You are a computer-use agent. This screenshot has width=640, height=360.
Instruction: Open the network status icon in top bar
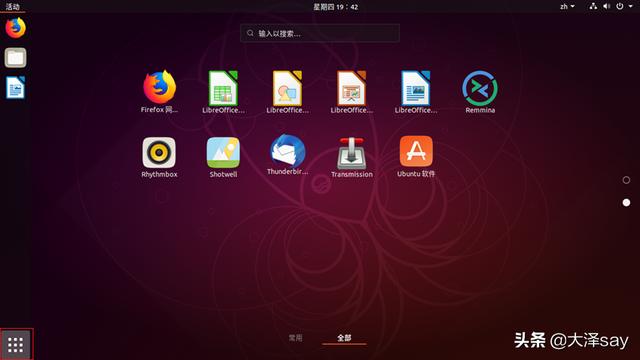point(593,6)
